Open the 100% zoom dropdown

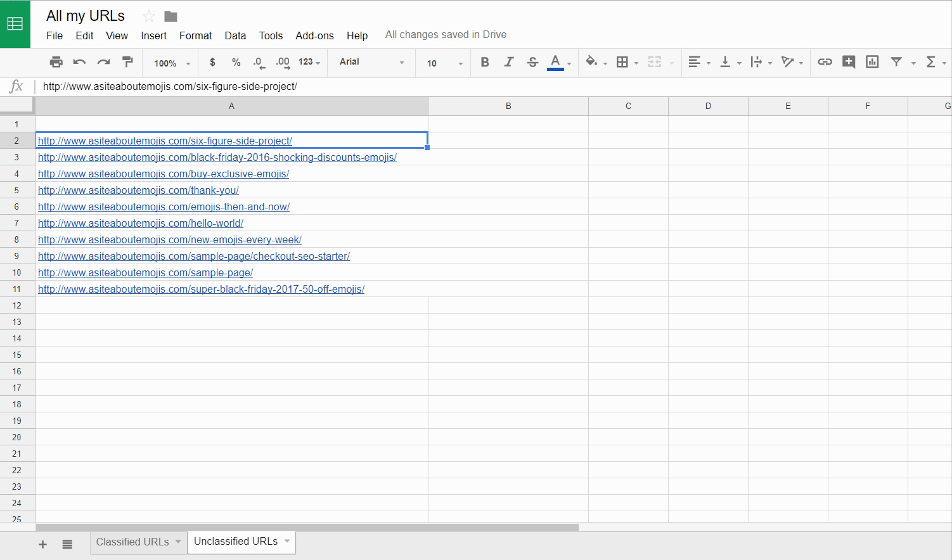click(x=172, y=63)
